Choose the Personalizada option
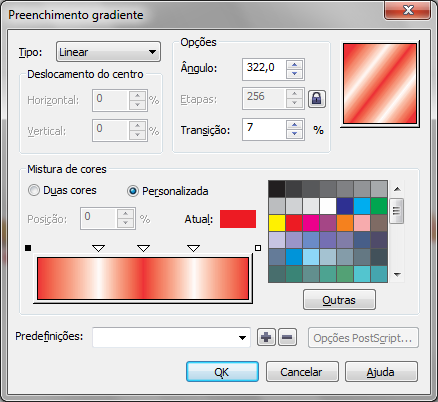Image resolution: width=438 pixels, height=402 pixels. pos(133,191)
